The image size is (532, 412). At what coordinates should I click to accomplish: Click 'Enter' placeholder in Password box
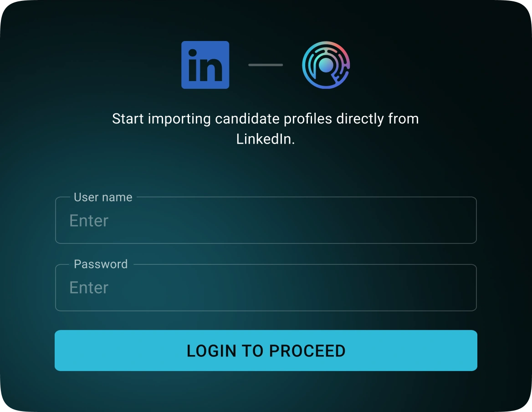pyautogui.click(x=89, y=288)
